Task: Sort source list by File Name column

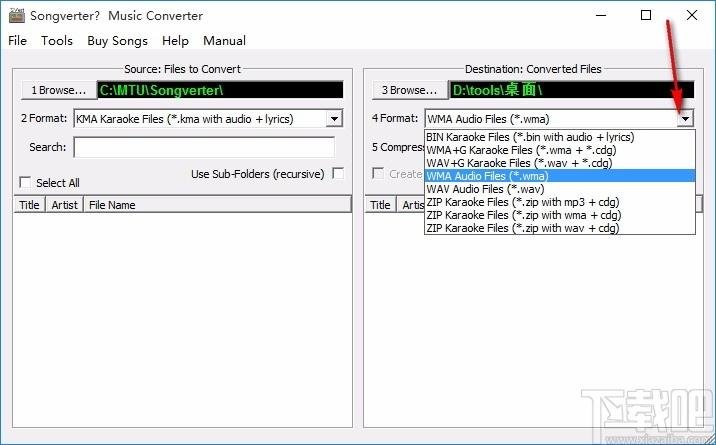Action: click(x=217, y=205)
